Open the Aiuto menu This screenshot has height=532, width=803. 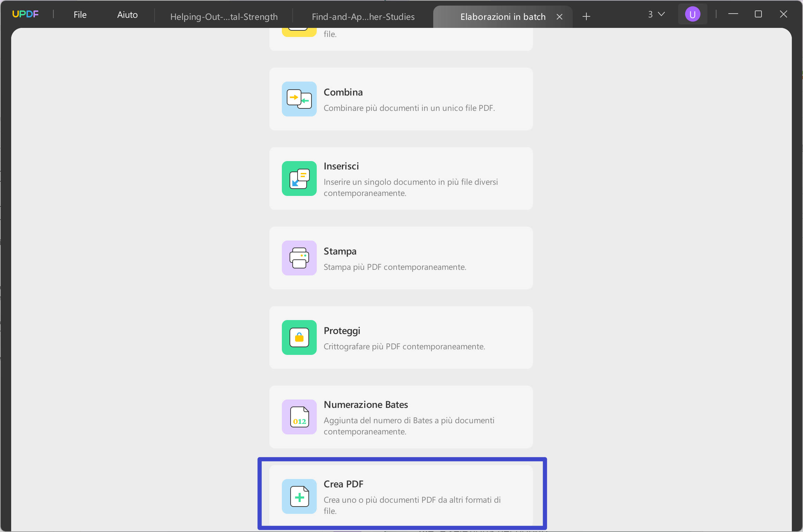click(x=127, y=15)
